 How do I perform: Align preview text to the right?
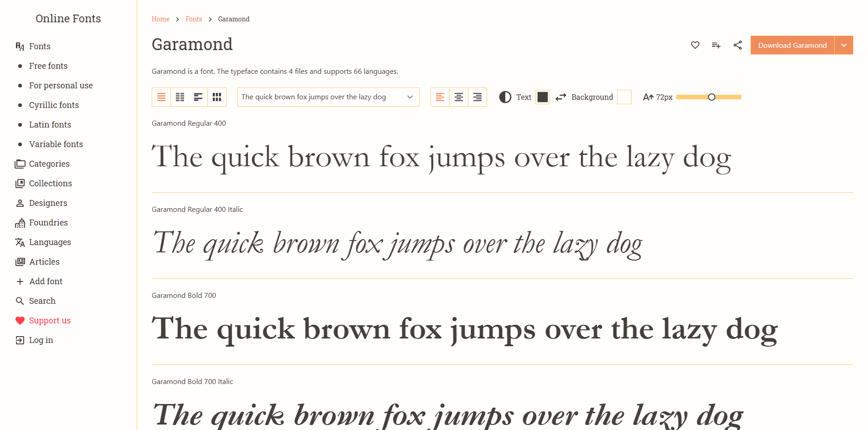click(x=477, y=97)
